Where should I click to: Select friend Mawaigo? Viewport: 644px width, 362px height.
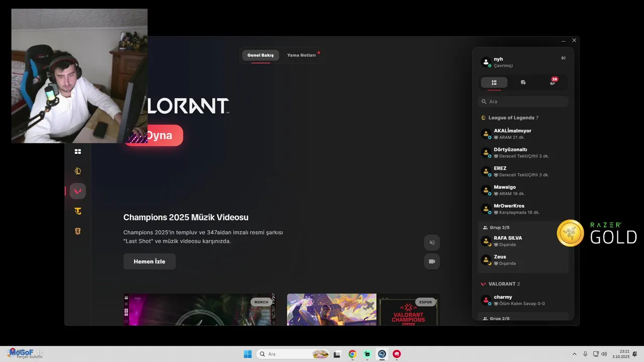pyautogui.click(x=523, y=190)
